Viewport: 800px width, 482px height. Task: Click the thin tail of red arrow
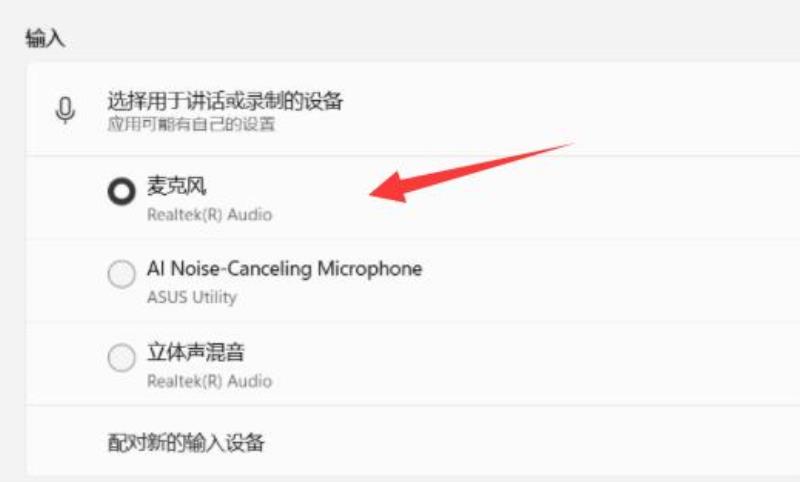[x=536, y=155]
